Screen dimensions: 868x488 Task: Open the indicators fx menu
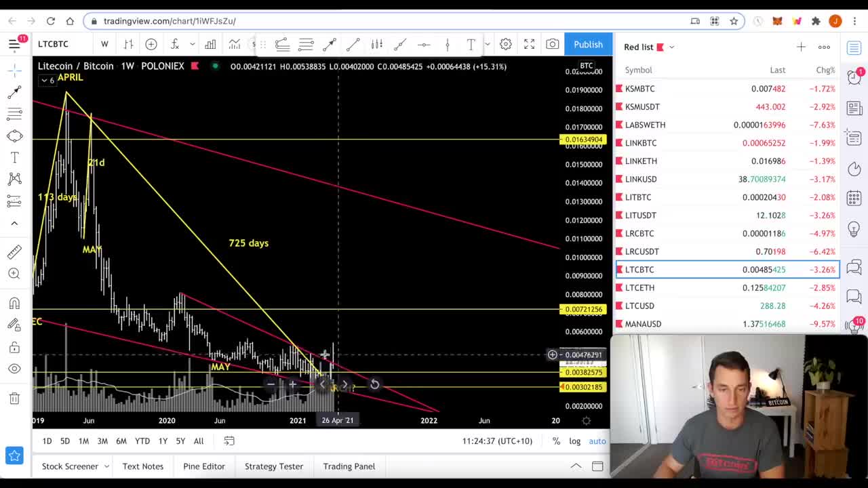(x=175, y=44)
